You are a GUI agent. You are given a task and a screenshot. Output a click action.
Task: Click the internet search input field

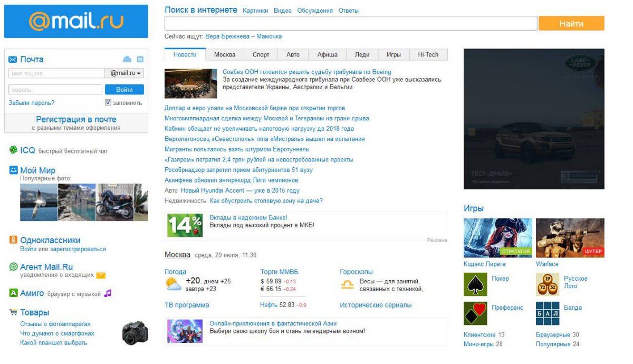coord(351,24)
